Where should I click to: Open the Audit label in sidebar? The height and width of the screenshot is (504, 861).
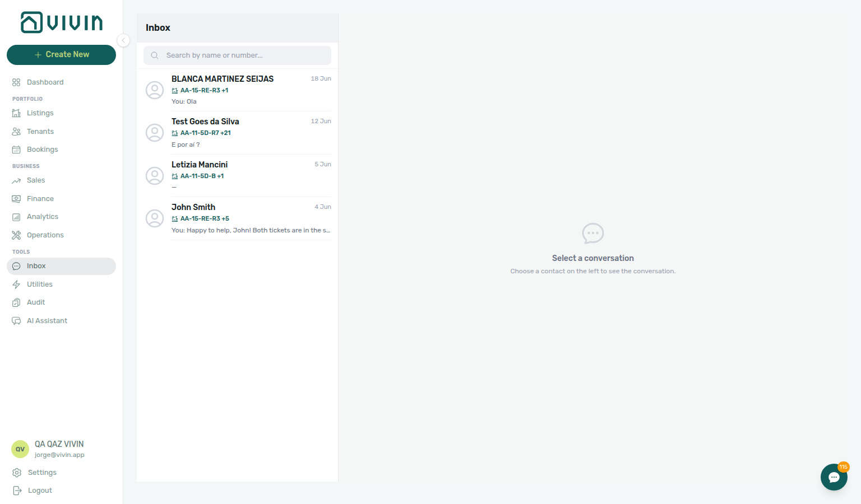click(36, 302)
